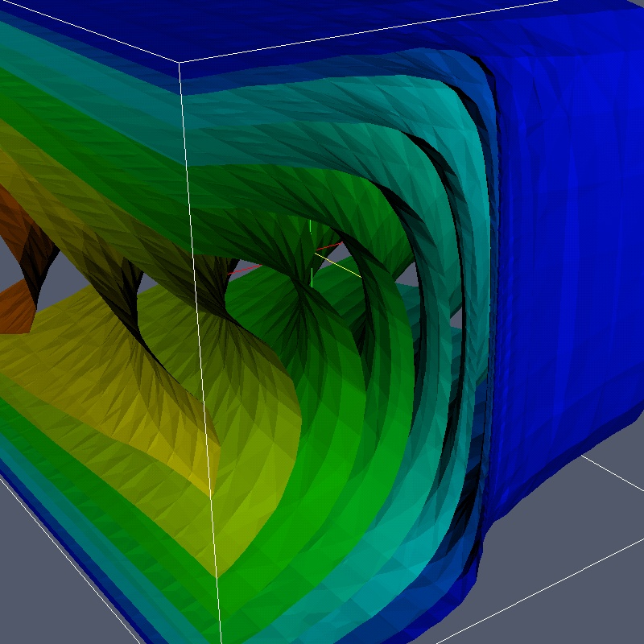Click the top corner of the white bounding box
Screen dimensions: 644x644
pyautogui.click(x=179, y=62)
